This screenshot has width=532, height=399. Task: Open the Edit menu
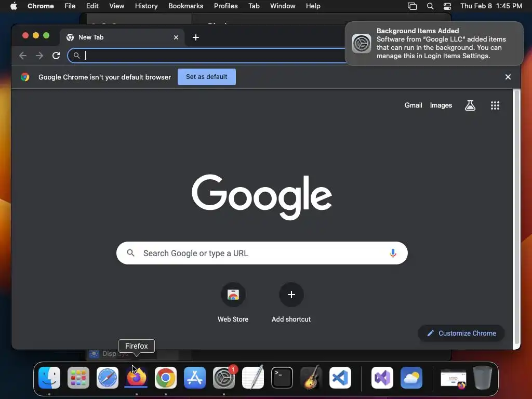[92, 6]
